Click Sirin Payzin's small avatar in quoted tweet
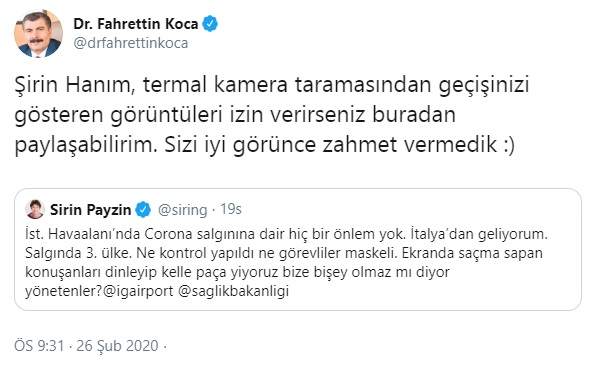The width and height of the screenshot is (594, 366). pos(35,209)
